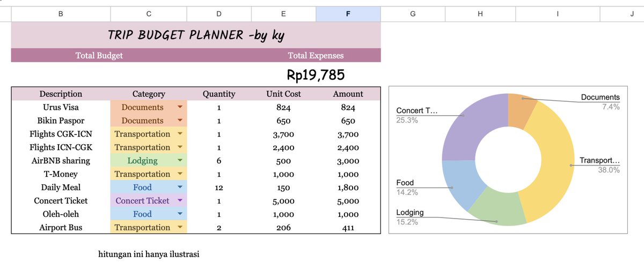Select the Concert Ticket description cell
The height and width of the screenshot is (270, 644).
click(x=61, y=201)
